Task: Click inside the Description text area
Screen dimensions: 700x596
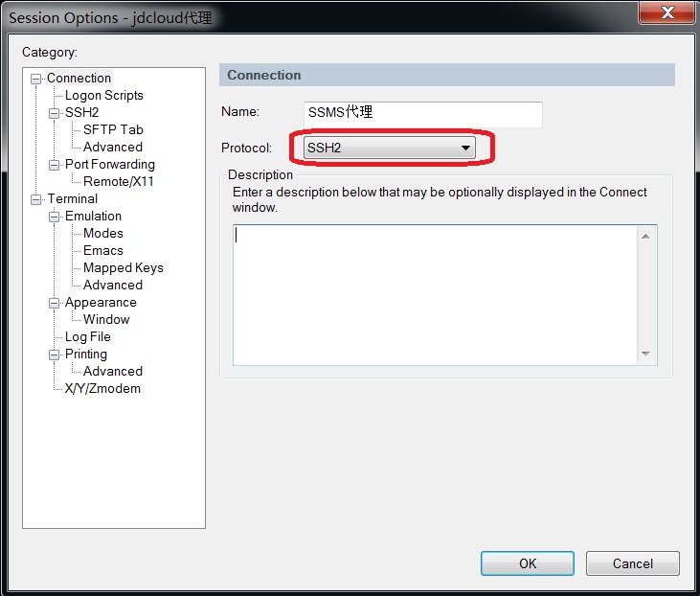Action: (x=436, y=295)
